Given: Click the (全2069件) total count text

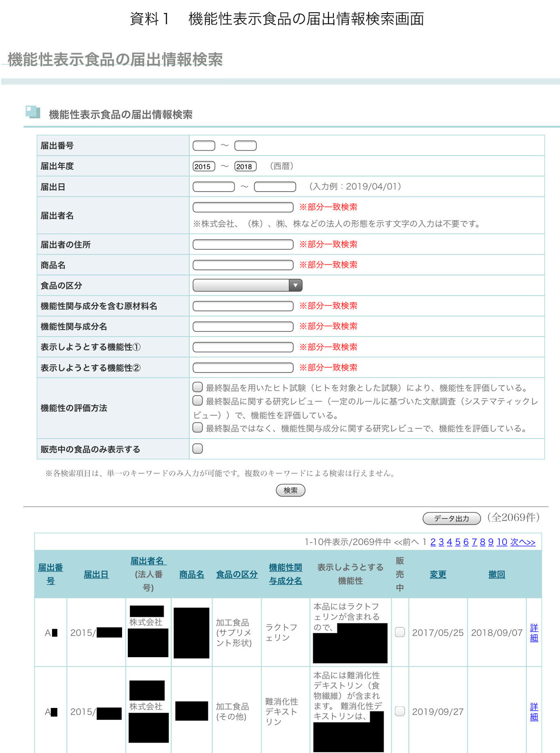Looking at the screenshot, I should click(x=514, y=518).
